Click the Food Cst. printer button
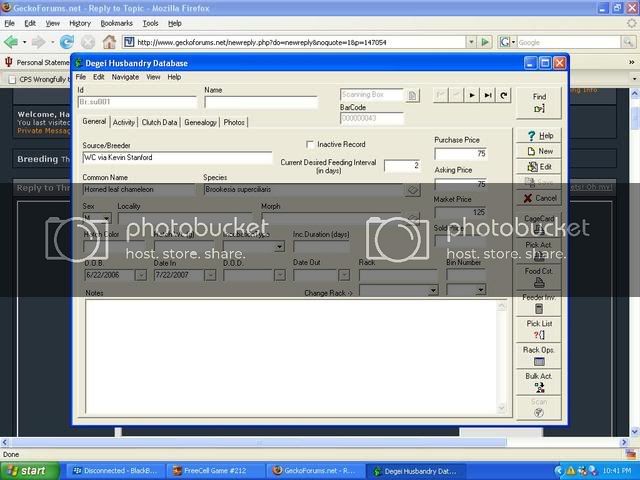Viewport: 640px width, 480px height. click(x=539, y=276)
